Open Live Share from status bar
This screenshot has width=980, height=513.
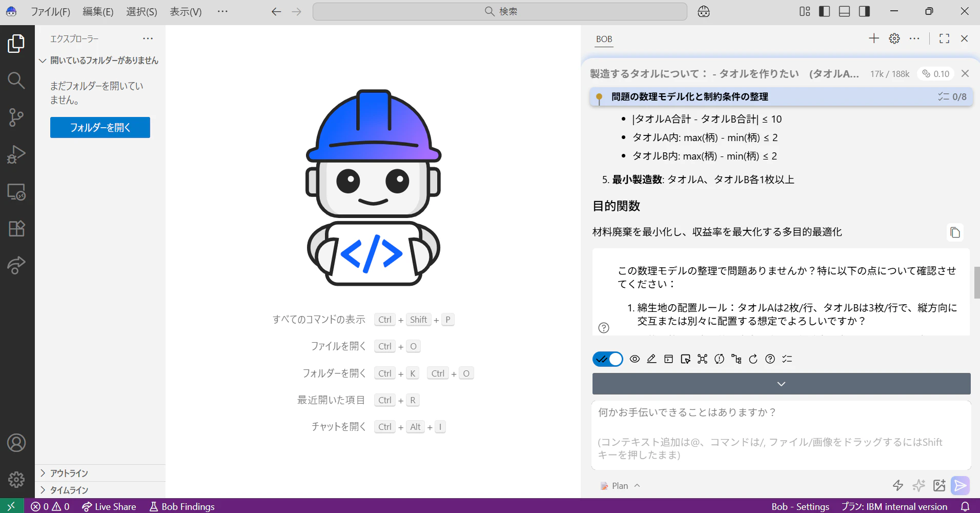click(109, 506)
